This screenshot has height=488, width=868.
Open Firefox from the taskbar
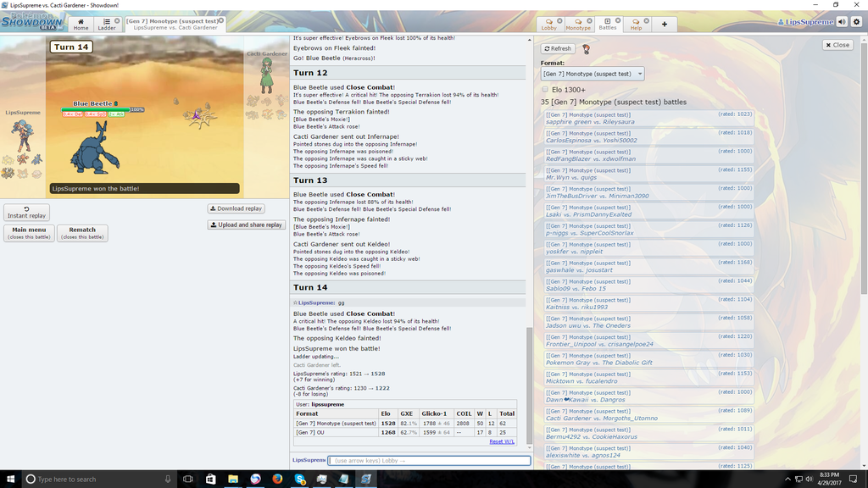[277, 479]
